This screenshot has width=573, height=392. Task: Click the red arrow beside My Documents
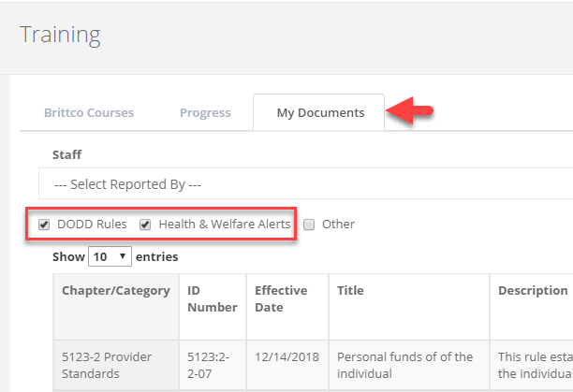click(x=413, y=113)
